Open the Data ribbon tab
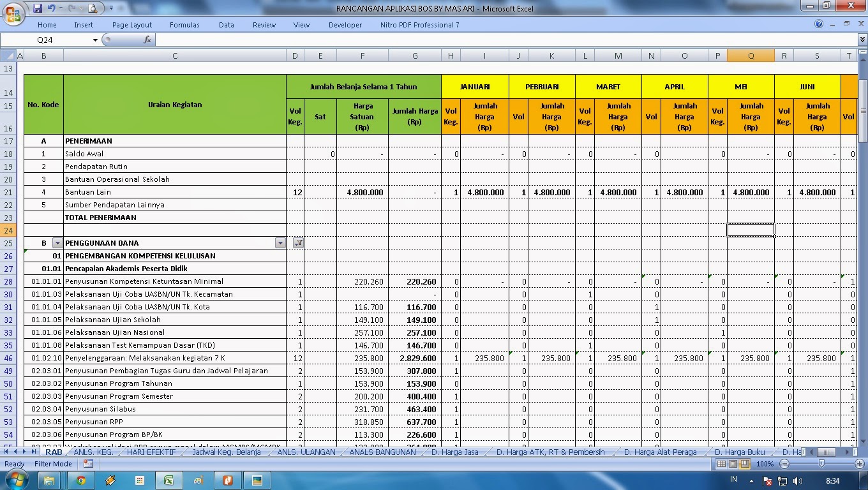The width and height of the screenshot is (868, 490). pyautogui.click(x=227, y=25)
